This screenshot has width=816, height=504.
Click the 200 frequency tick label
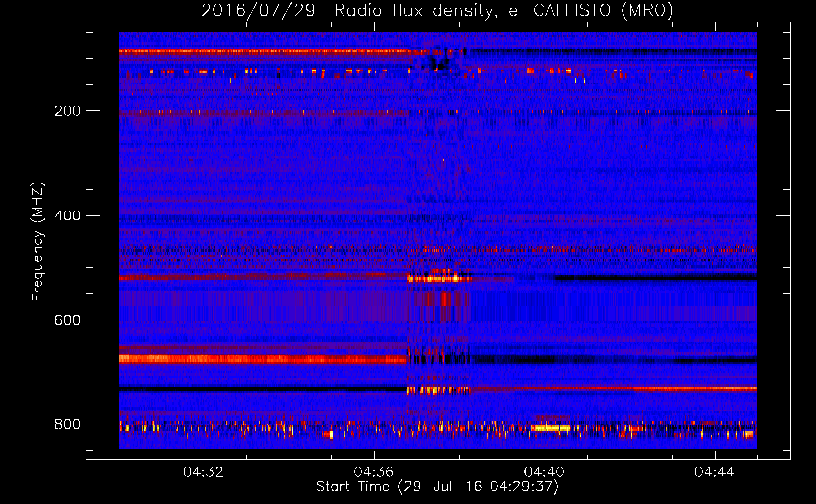(68, 111)
